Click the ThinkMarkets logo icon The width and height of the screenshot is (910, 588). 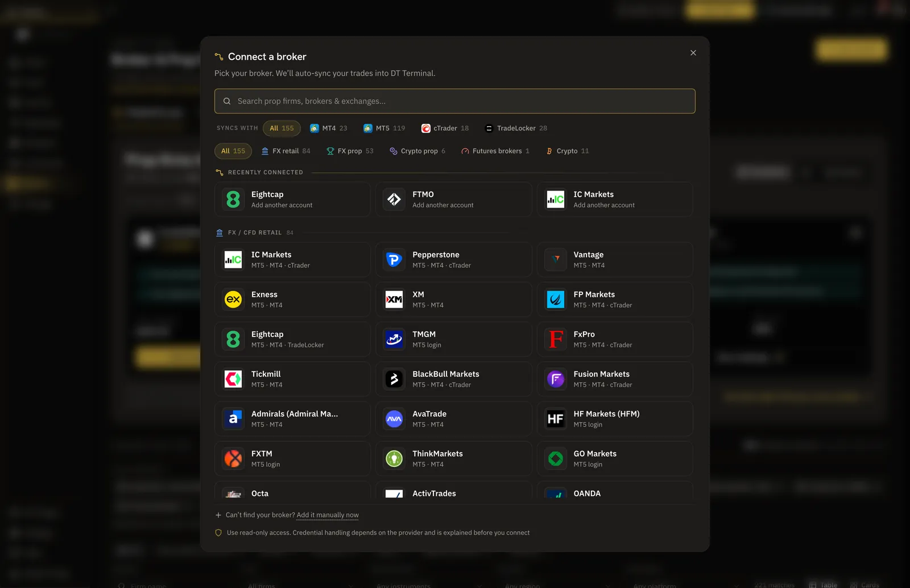tap(394, 459)
